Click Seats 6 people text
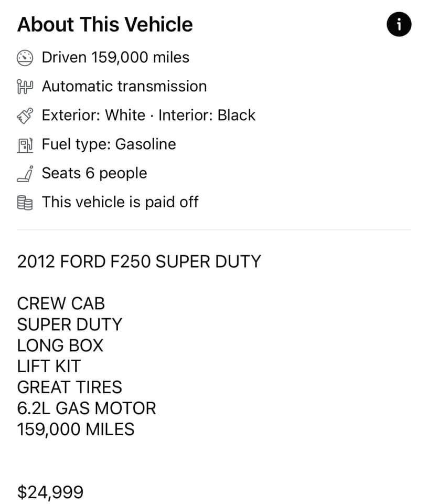Viewport: 428px width, 504px height. point(94,174)
